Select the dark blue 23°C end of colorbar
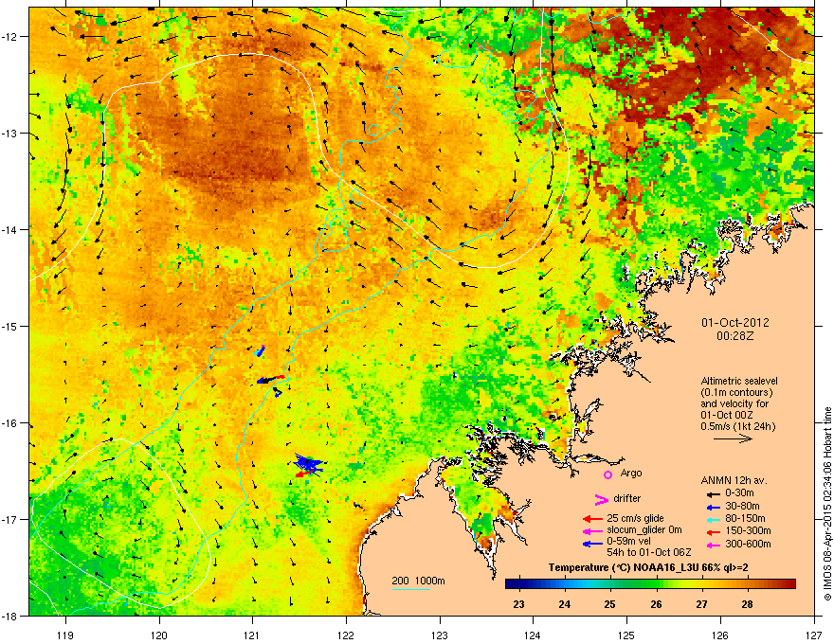 pos(511,584)
